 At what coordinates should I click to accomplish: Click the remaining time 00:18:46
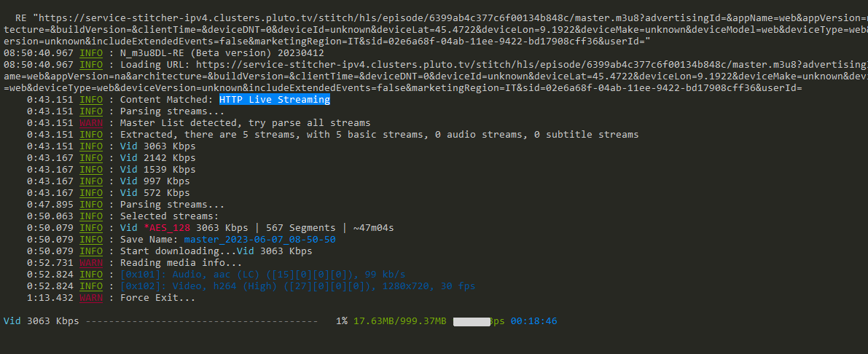533,321
